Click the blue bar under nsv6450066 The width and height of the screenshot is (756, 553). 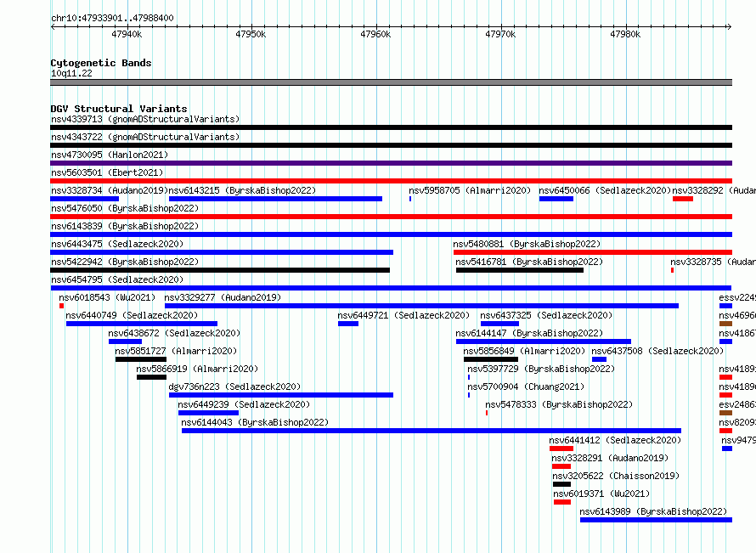556,199
